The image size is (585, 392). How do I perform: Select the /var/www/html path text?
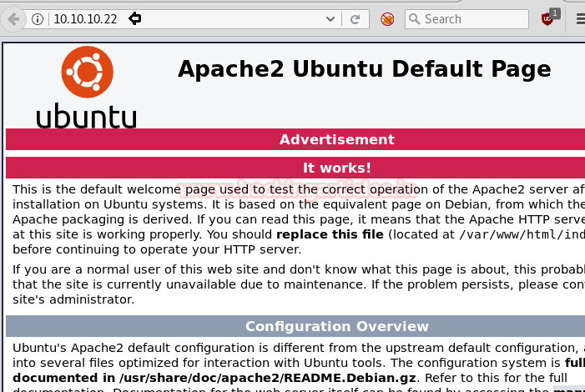[522, 234]
